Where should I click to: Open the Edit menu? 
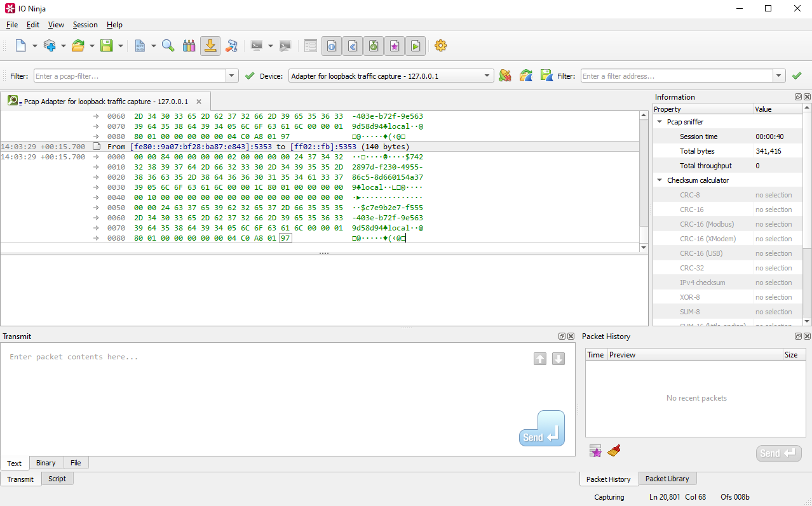[x=33, y=25]
